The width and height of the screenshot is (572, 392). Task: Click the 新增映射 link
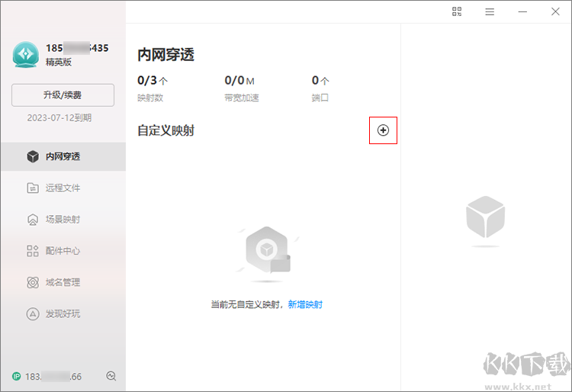point(305,304)
